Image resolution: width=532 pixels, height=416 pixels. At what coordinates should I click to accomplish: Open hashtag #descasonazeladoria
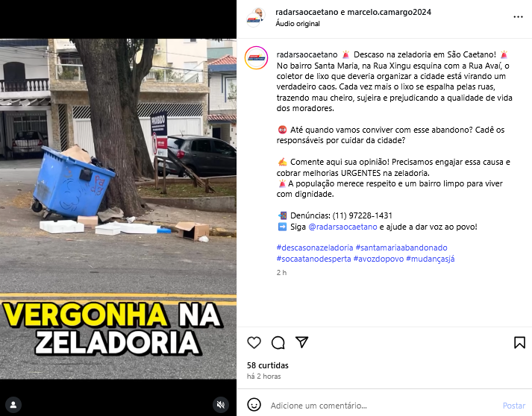[315, 248]
